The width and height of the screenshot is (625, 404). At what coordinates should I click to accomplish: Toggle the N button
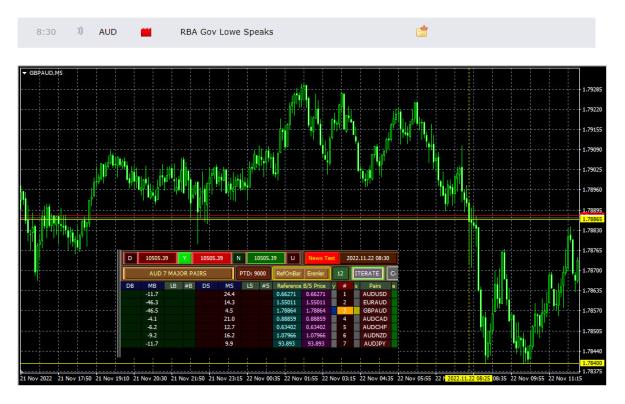(238, 258)
